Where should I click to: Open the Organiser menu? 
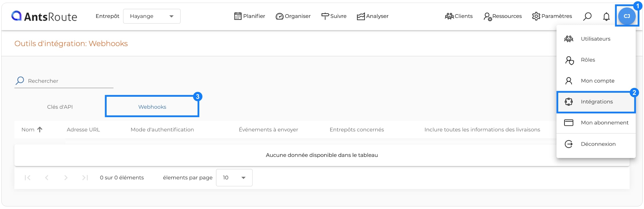(x=293, y=16)
